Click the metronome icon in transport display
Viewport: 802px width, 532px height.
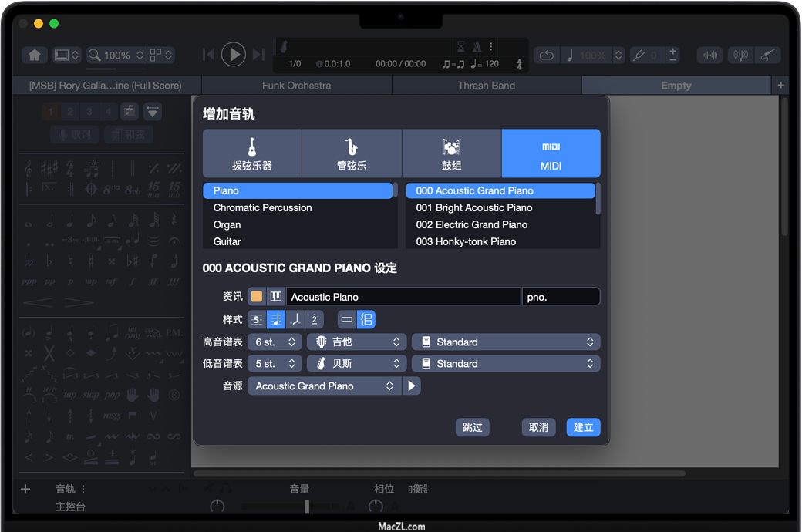click(x=477, y=46)
